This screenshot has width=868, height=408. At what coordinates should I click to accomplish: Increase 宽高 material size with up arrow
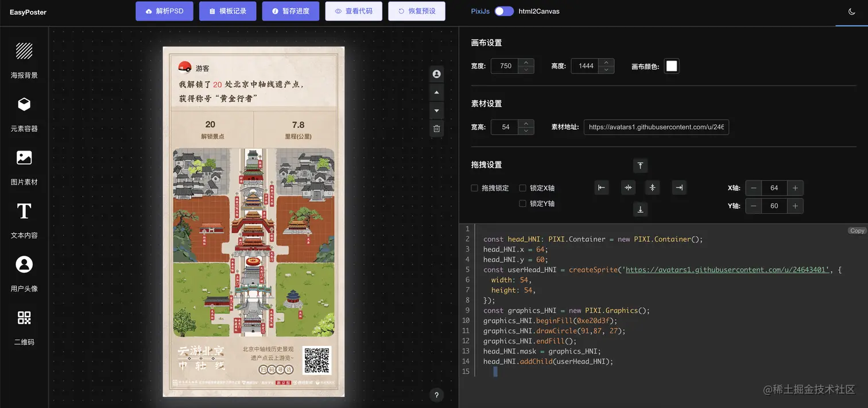526,123
